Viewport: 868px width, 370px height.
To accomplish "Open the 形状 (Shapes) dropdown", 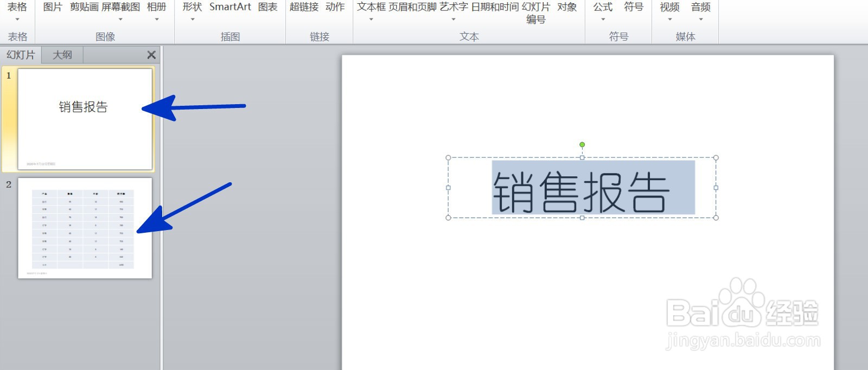I will tap(192, 12).
